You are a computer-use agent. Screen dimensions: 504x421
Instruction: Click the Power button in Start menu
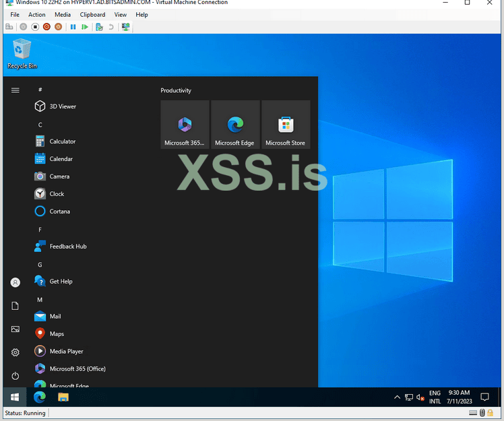pyautogui.click(x=15, y=376)
